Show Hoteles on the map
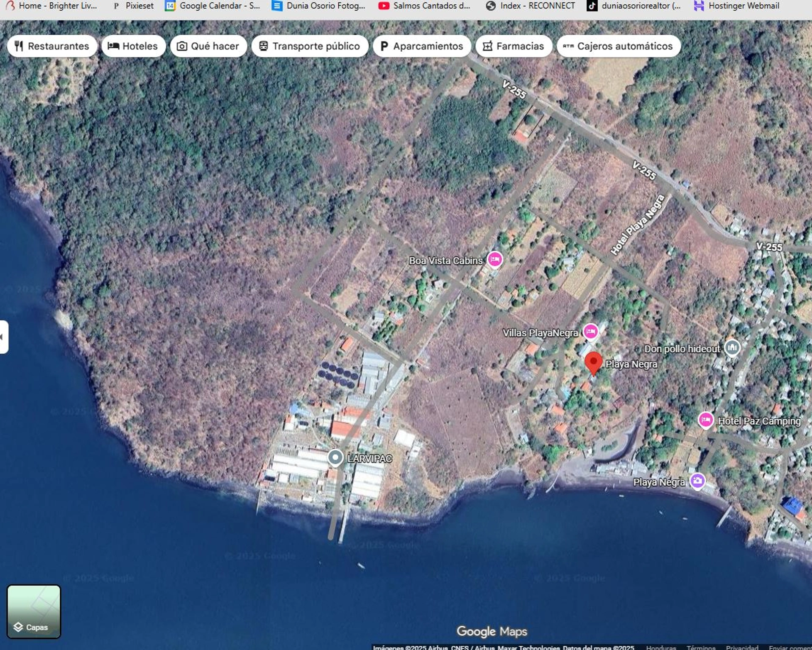812x650 pixels. (x=133, y=46)
